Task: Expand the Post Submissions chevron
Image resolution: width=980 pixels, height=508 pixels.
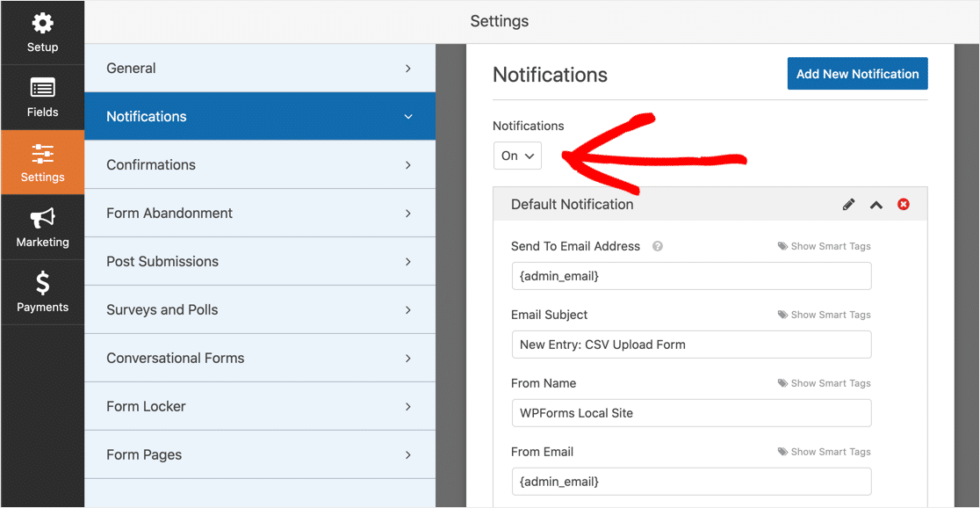Action: click(408, 262)
